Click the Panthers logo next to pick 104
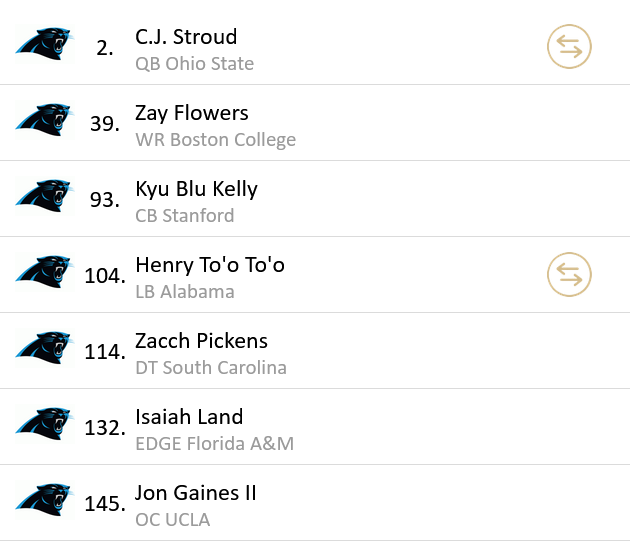This screenshot has height=550, width=637. [44, 274]
